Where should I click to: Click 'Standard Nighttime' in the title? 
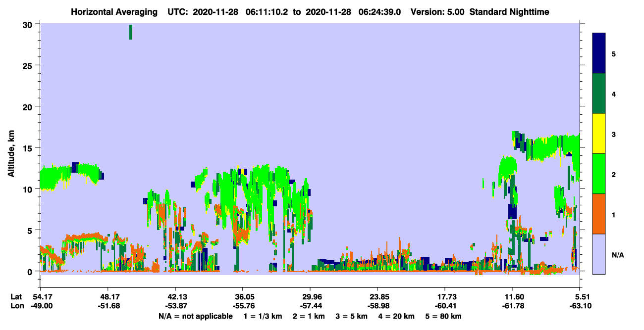[510, 12]
